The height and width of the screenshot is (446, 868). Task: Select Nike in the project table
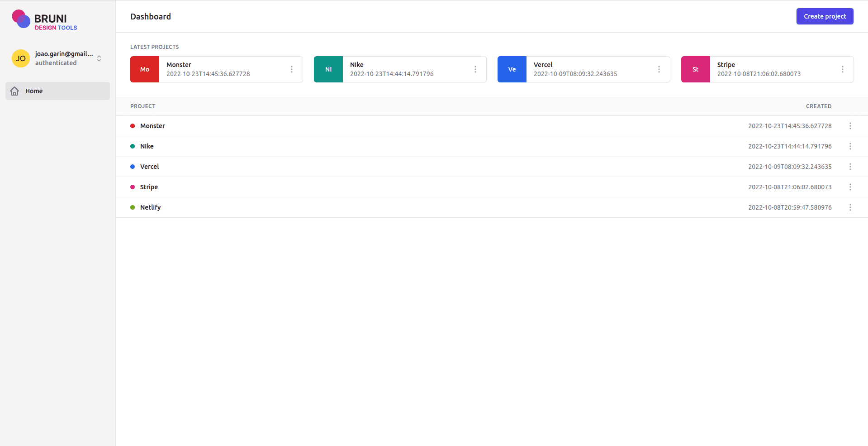tap(147, 146)
